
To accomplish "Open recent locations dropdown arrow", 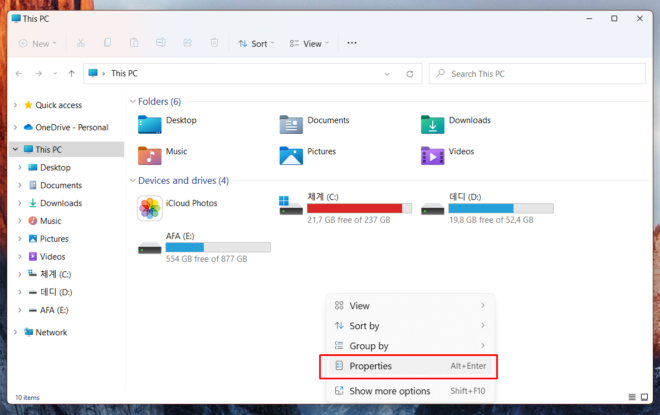I will (x=55, y=74).
